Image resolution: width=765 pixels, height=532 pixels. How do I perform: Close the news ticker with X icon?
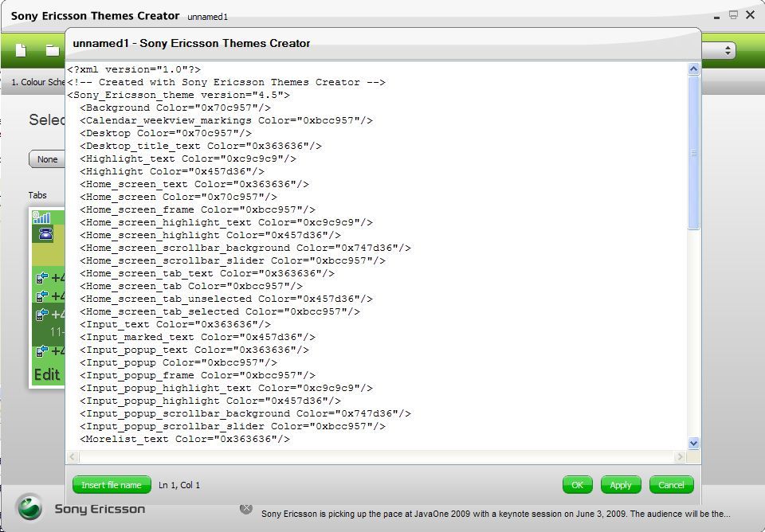246,508
